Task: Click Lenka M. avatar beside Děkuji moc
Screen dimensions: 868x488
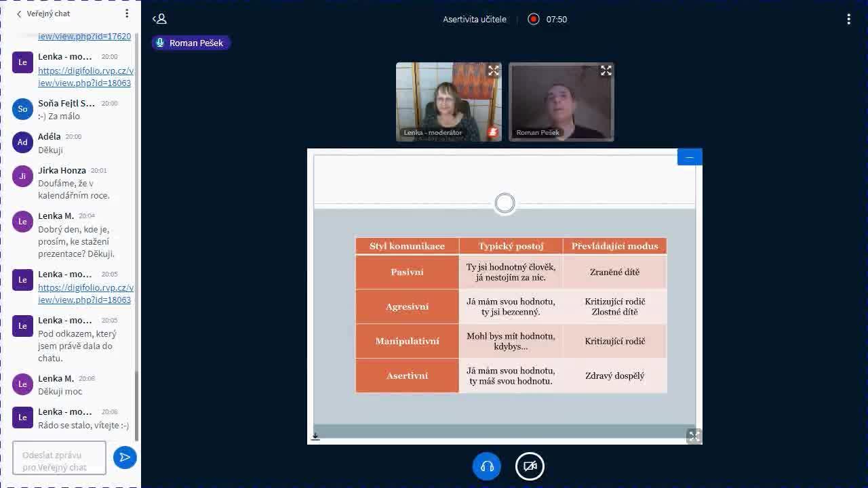Action: click(x=22, y=384)
